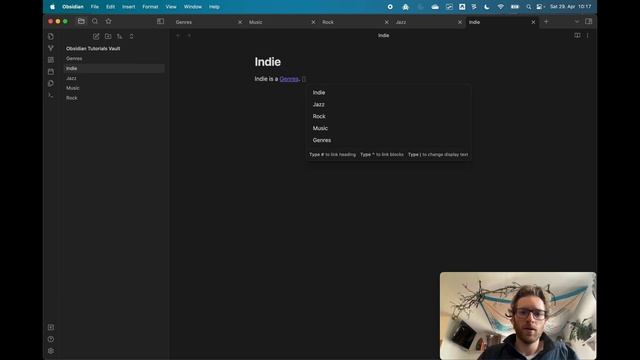
Task: Select the Indie note in the file list
Action: pyautogui.click(x=114, y=68)
